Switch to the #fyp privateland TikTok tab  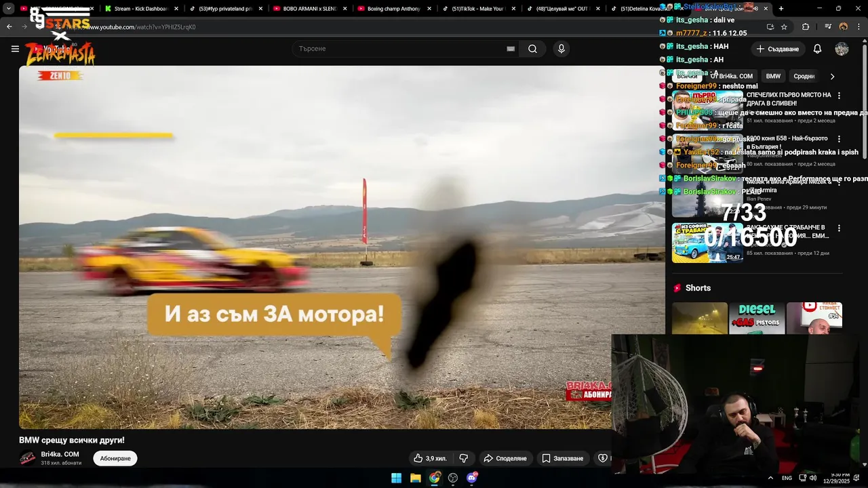click(225, 9)
